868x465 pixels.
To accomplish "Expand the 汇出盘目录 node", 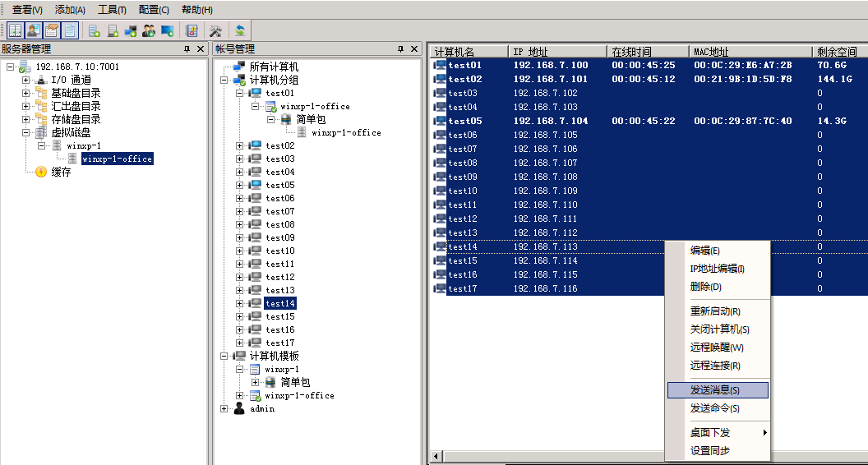I will pos(25,106).
